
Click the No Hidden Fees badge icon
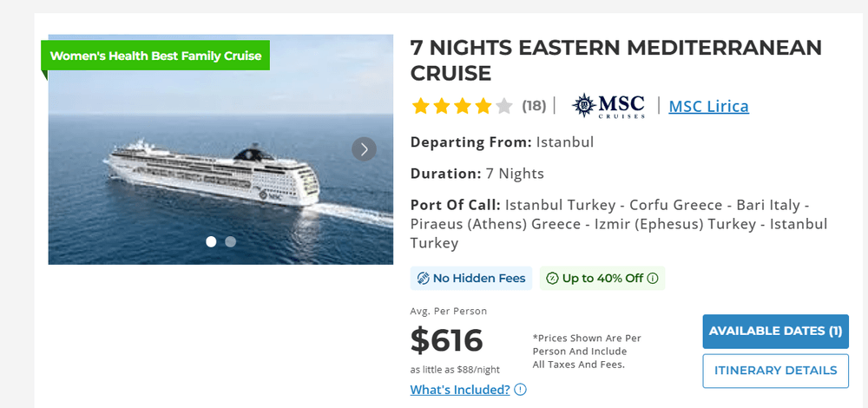tap(423, 279)
